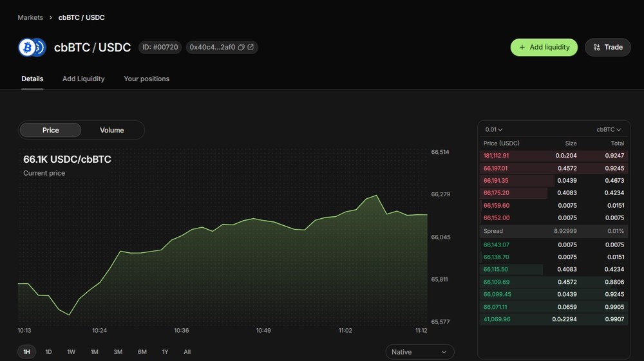Open the 0.01 grouping dropdown

(x=494, y=129)
